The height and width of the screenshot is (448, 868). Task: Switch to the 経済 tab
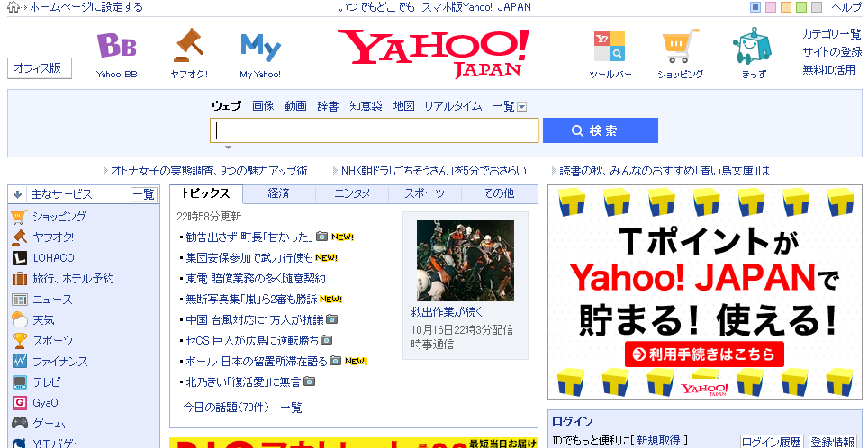click(279, 193)
